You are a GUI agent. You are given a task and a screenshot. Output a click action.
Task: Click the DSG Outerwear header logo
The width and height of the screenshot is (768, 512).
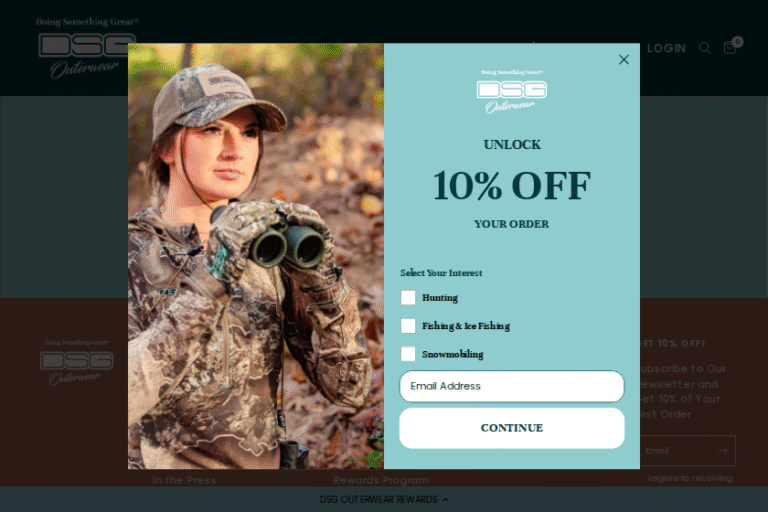coord(87,48)
